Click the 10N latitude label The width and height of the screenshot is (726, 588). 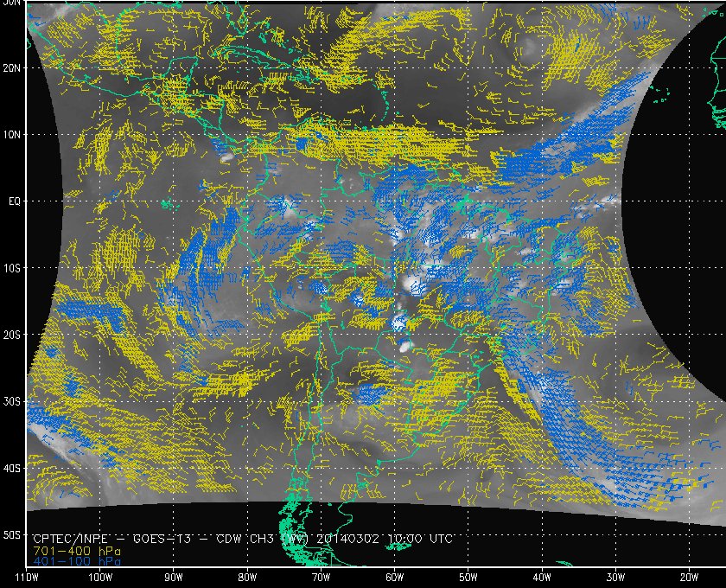coord(12,135)
